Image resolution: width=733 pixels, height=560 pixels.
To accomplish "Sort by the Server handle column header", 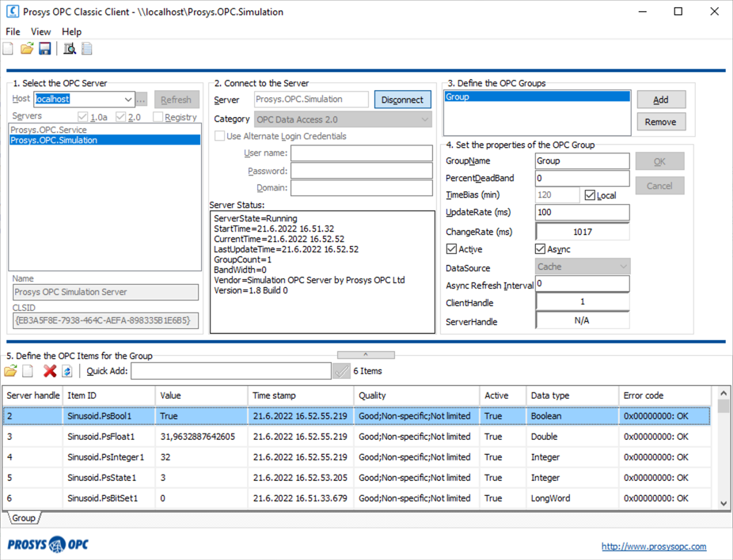I will [32, 395].
